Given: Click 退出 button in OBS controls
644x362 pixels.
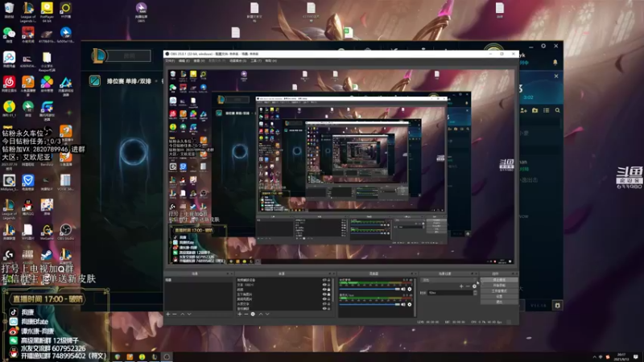Looking at the screenshot, I should point(499,302).
